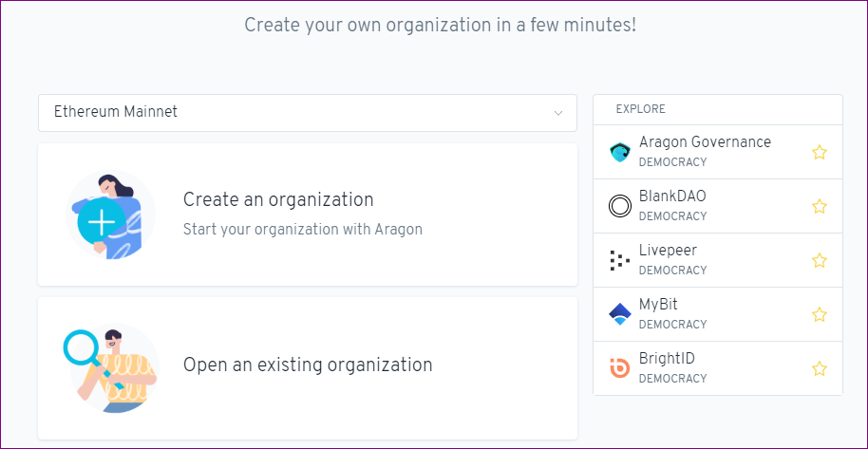Toggle favorite star for Aragon Governance
Image resolution: width=868 pixels, height=449 pixels.
(820, 152)
